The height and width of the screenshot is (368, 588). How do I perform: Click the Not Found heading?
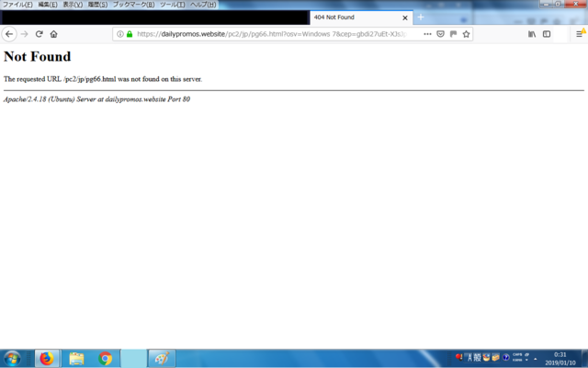pyautogui.click(x=37, y=56)
